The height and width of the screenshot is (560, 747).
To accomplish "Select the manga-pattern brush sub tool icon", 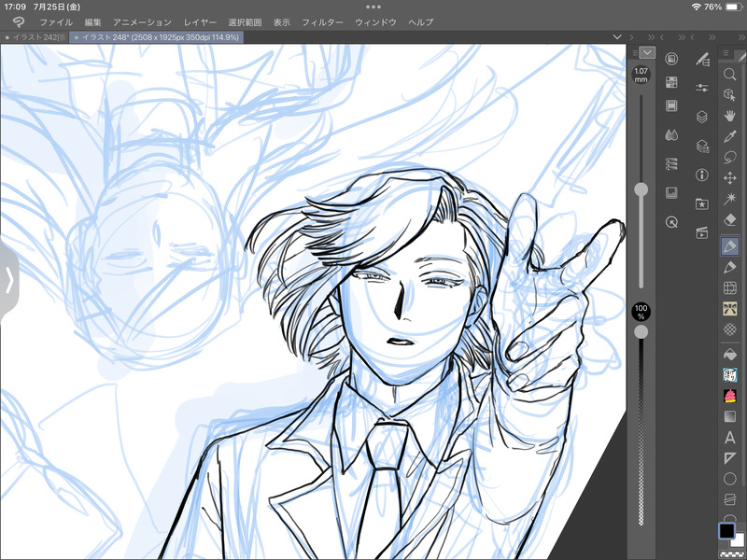I will click(x=729, y=375).
